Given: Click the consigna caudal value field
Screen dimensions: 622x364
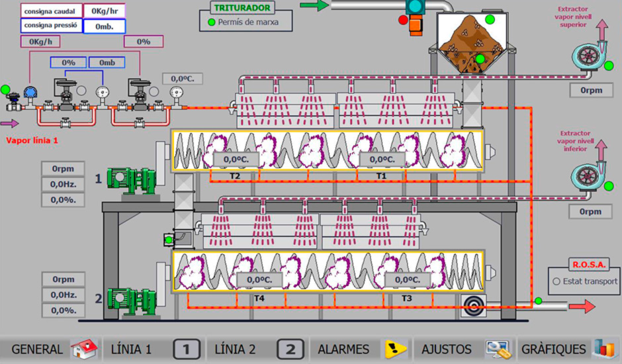Looking at the screenshot, I should (x=104, y=11).
